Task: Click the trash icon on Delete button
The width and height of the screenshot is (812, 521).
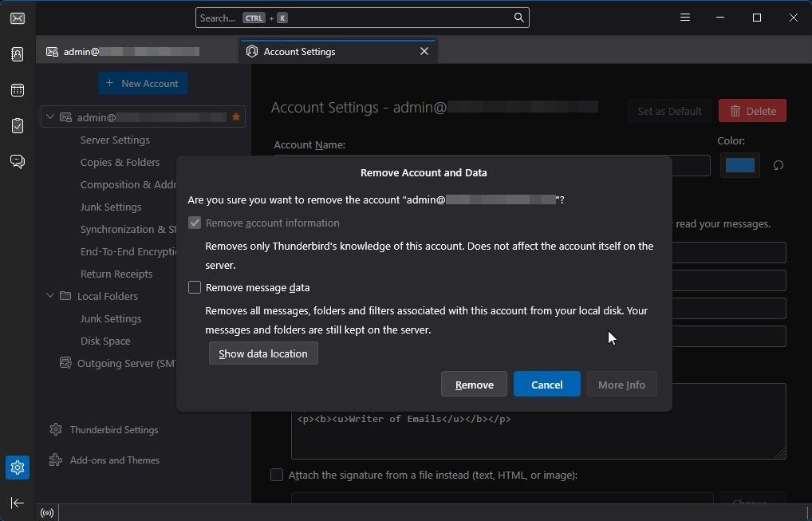Action: (x=735, y=111)
